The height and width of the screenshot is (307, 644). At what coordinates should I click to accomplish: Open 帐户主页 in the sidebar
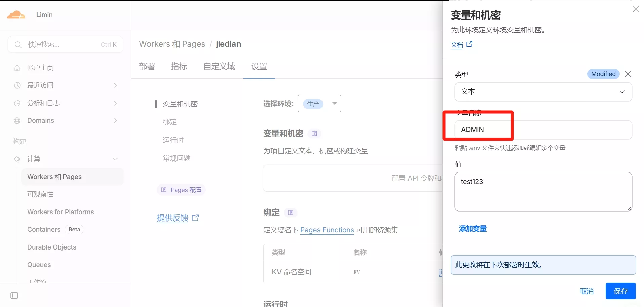click(40, 68)
